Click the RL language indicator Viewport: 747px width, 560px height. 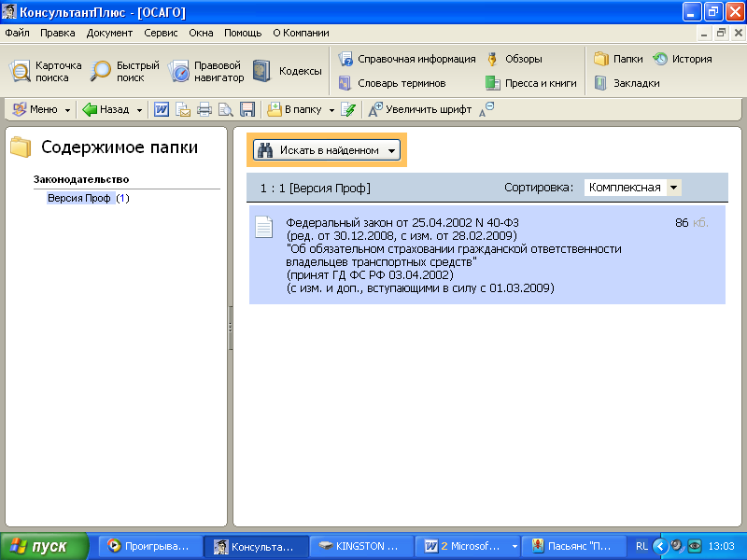(x=641, y=546)
